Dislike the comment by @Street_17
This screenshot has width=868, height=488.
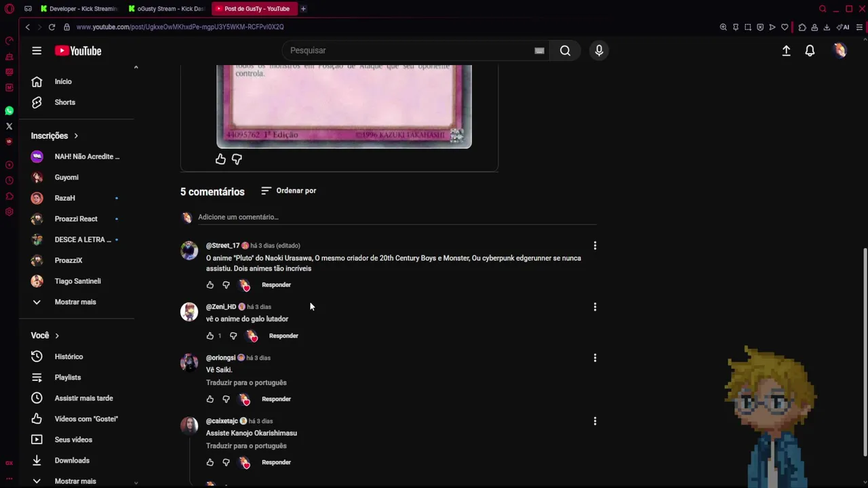[x=226, y=285]
